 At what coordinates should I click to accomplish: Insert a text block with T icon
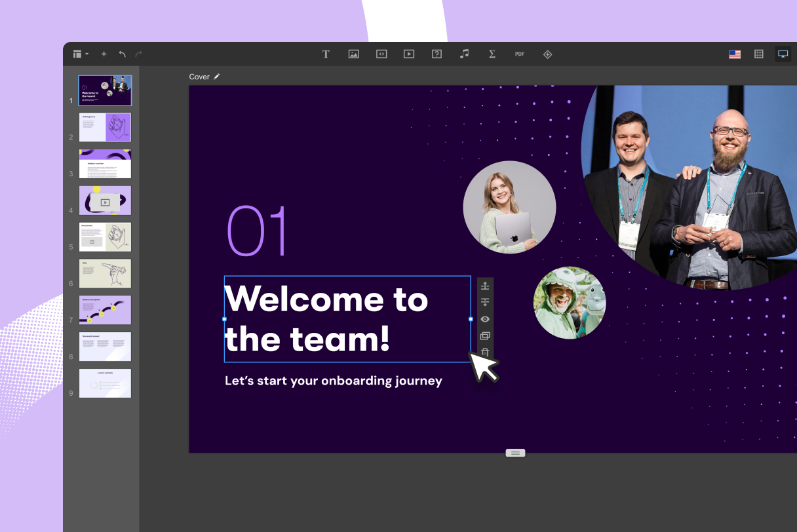pyautogui.click(x=326, y=54)
